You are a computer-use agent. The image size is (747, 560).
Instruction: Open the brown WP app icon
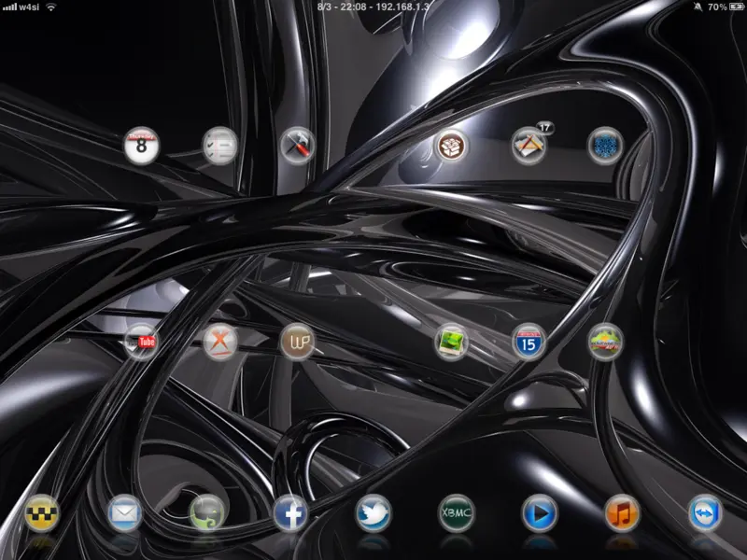(x=299, y=342)
